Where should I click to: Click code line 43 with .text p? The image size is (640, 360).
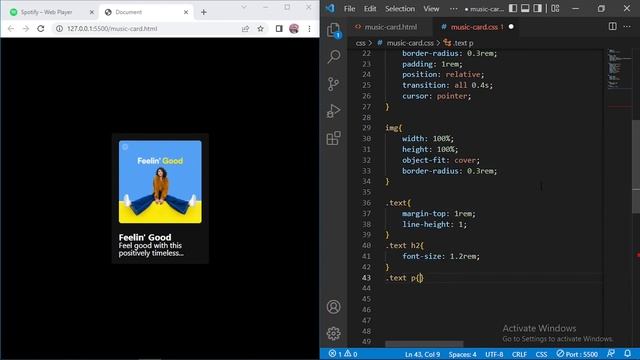(x=405, y=278)
